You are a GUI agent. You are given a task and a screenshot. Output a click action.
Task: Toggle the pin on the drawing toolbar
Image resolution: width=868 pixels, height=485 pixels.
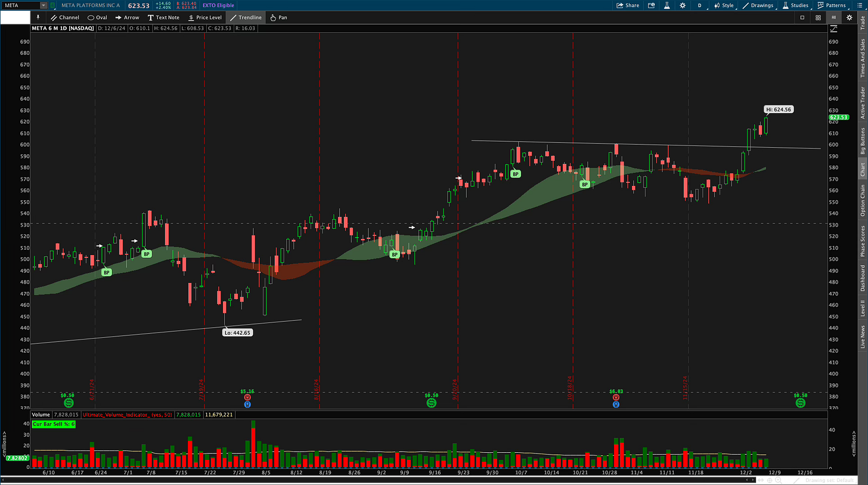pyautogui.click(x=38, y=17)
